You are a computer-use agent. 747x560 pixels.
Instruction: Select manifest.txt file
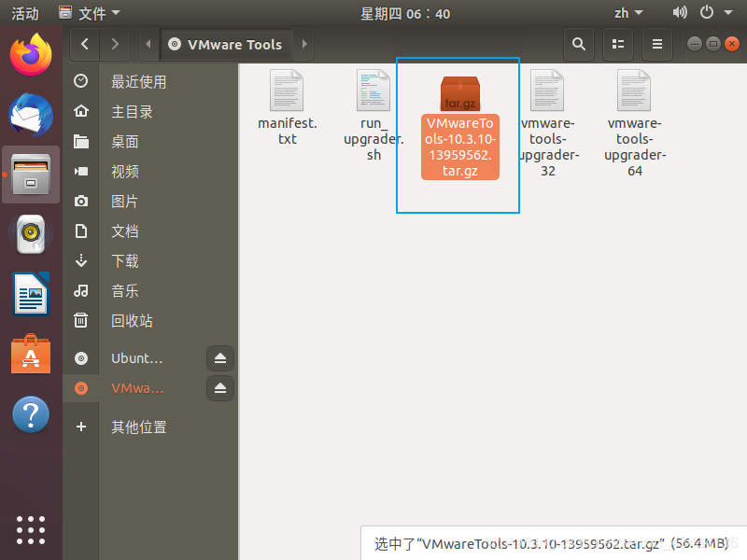tap(288, 107)
